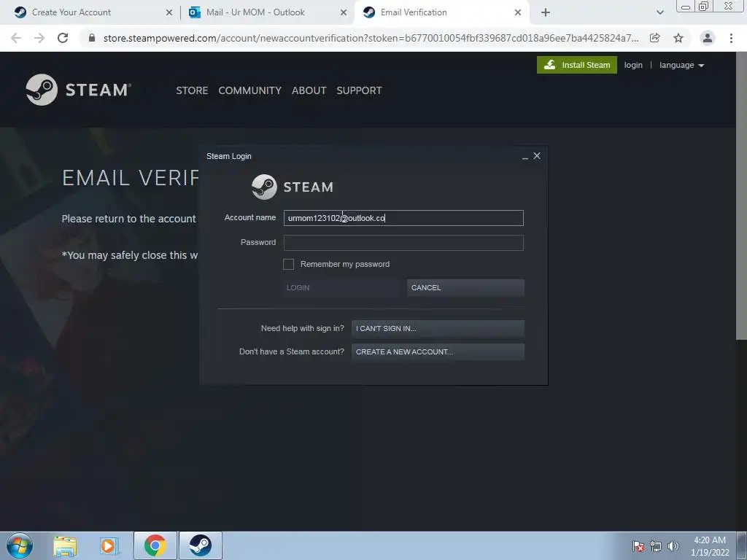Click the LOGIN button in the dialog
The height and width of the screenshot is (560, 747).
pyautogui.click(x=341, y=287)
